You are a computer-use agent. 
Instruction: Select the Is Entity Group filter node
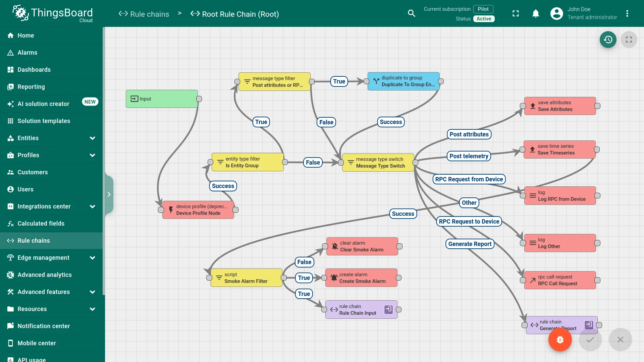point(248,162)
